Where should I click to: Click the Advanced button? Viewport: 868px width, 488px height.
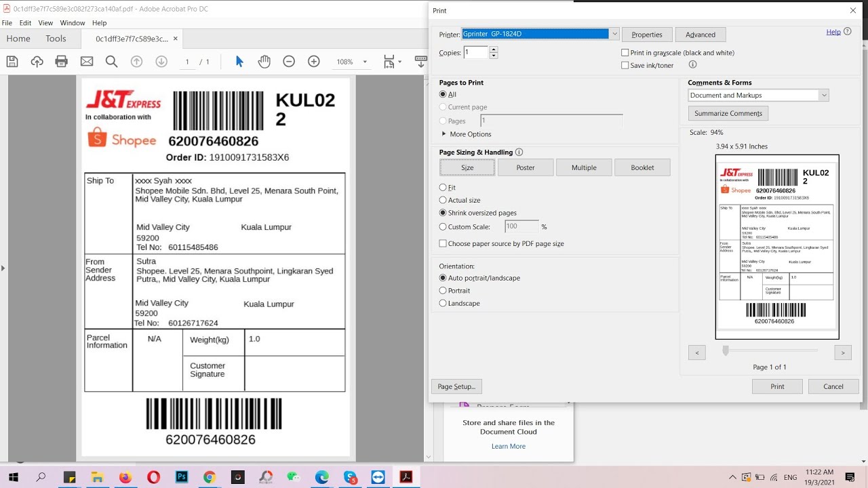701,35
